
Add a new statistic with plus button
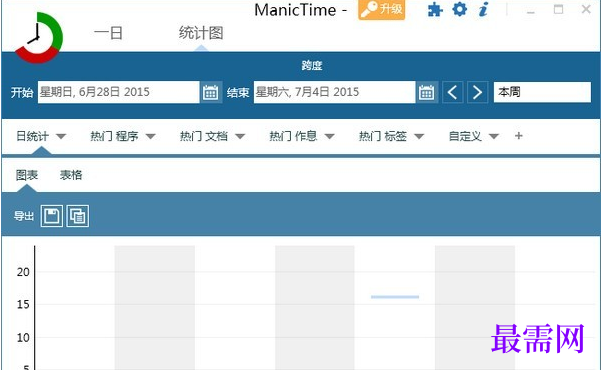519,136
